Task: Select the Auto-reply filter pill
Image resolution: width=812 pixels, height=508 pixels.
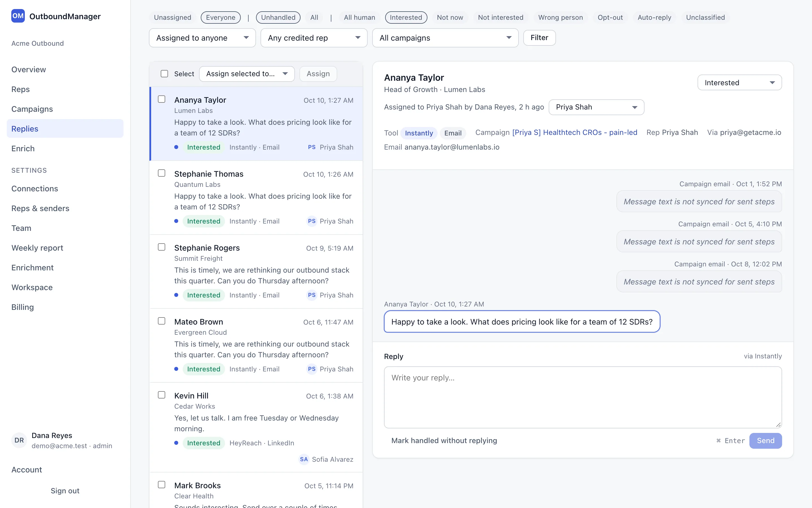Action: [x=654, y=17]
